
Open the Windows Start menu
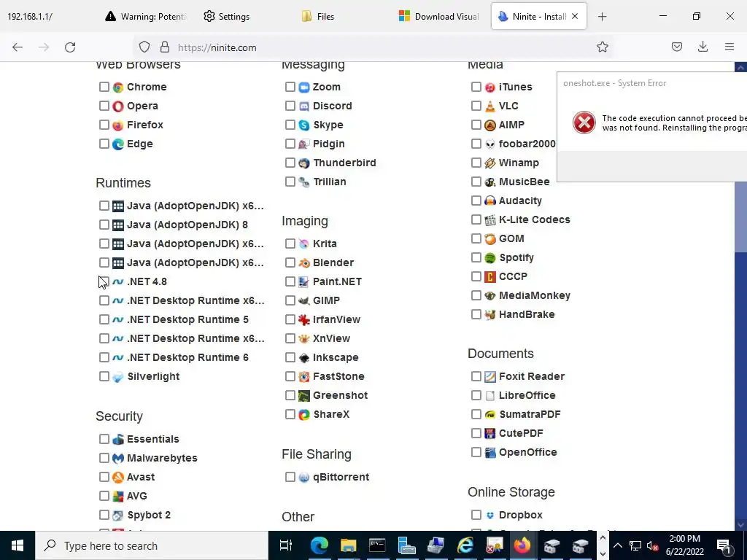tap(18, 545)
